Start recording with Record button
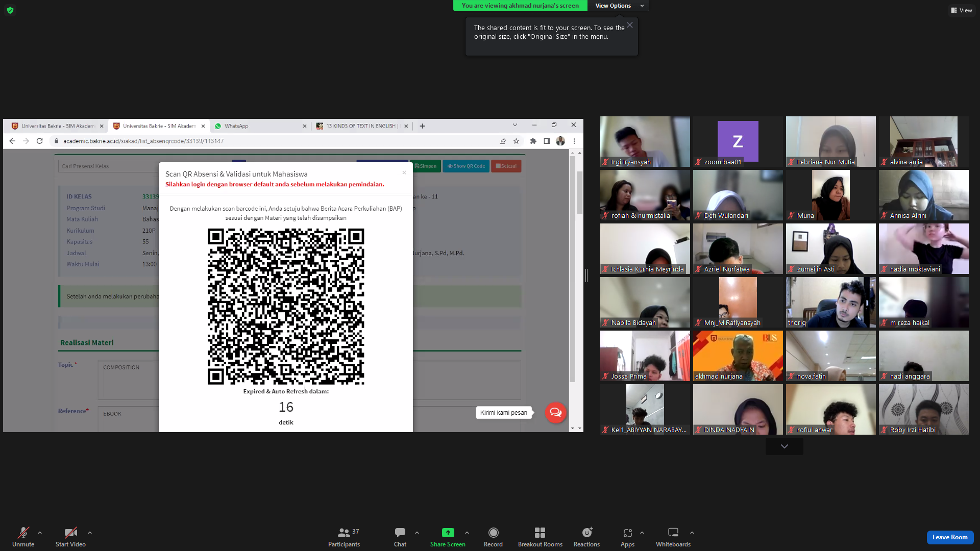The image size is (980, 551). [x=493, y=537]
